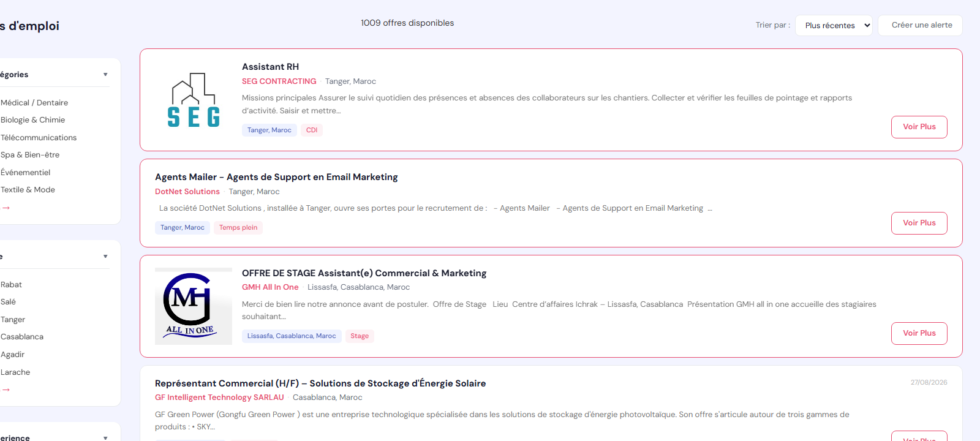Image resolution: width=980 pixels, height=441 pixels.
Task: Click the 'Trier par :' label
Action: 773,25
